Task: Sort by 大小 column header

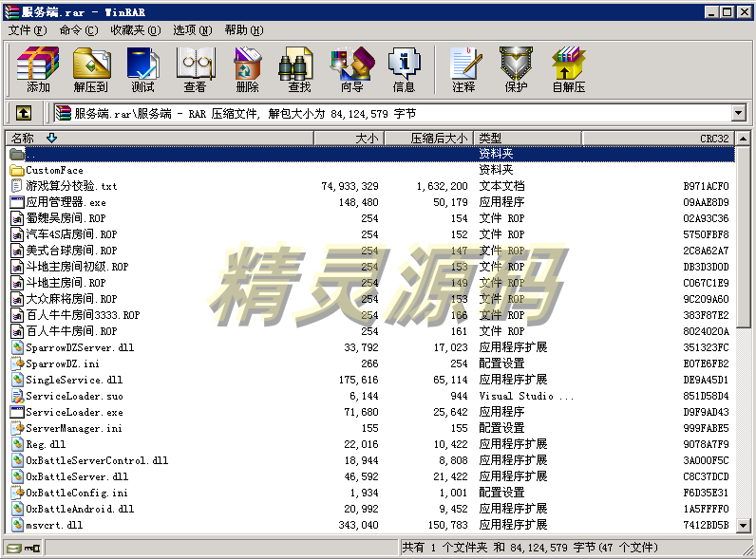Action: coord(349,139)
